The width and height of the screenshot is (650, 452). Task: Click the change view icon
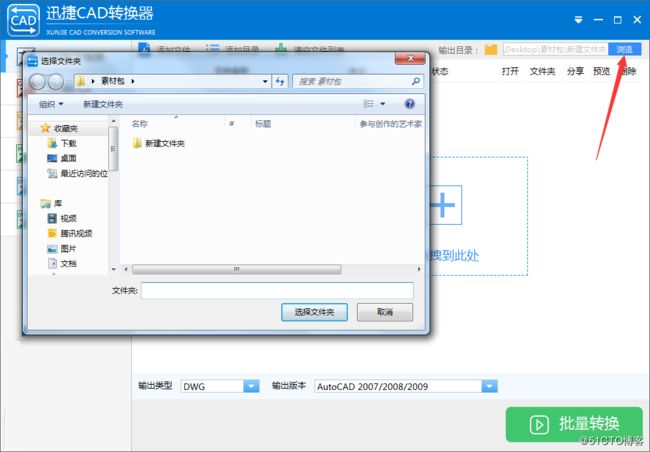(369, 104)
